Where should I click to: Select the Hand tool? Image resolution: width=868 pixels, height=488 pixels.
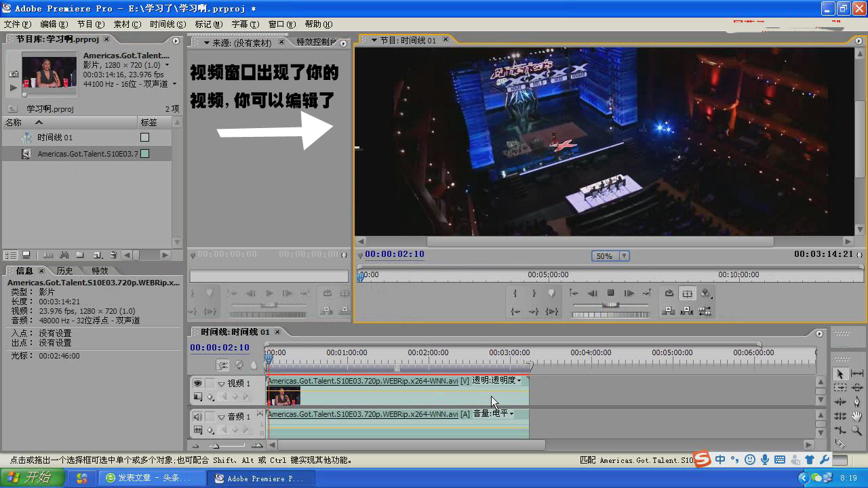pos(857,417)
